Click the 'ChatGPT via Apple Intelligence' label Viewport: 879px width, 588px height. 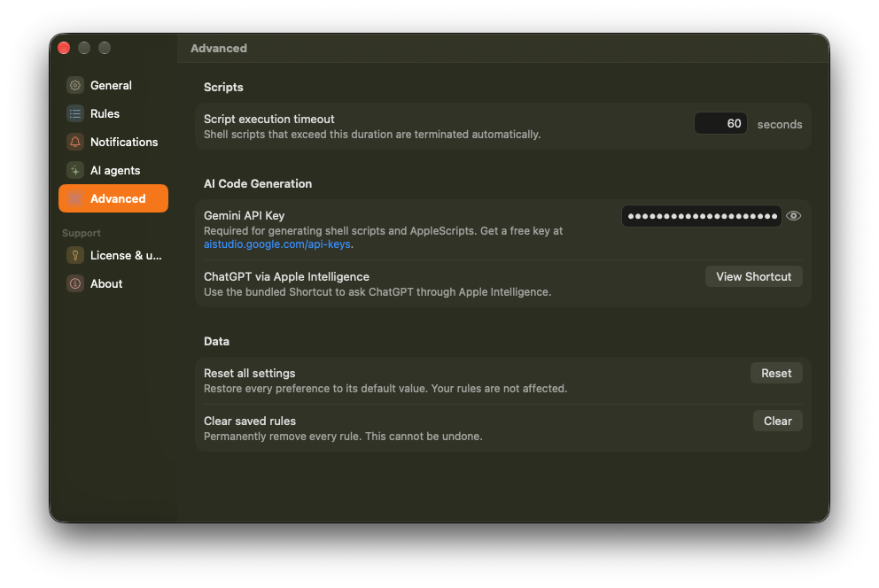point(286,276)
